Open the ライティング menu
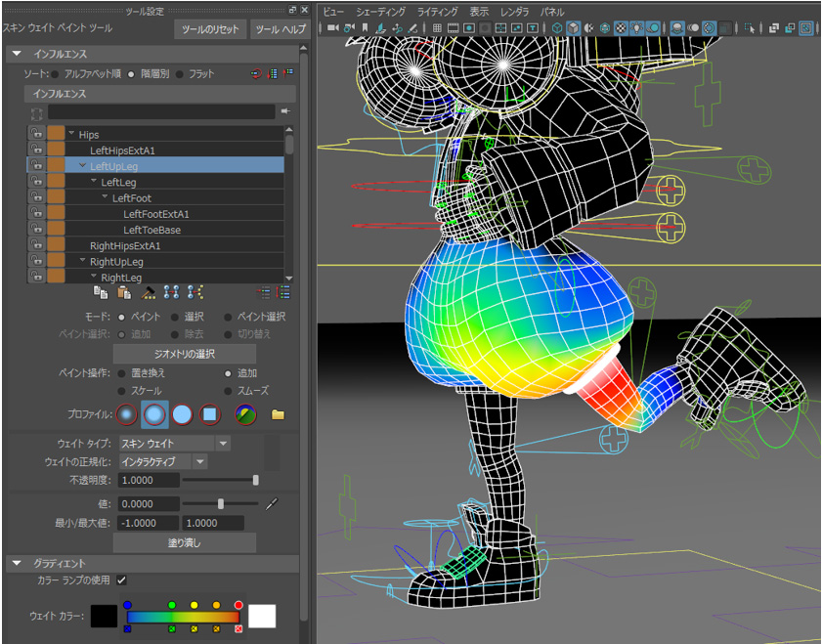The image size is (822, 644). pyautogui.click(x=437, y=12)
